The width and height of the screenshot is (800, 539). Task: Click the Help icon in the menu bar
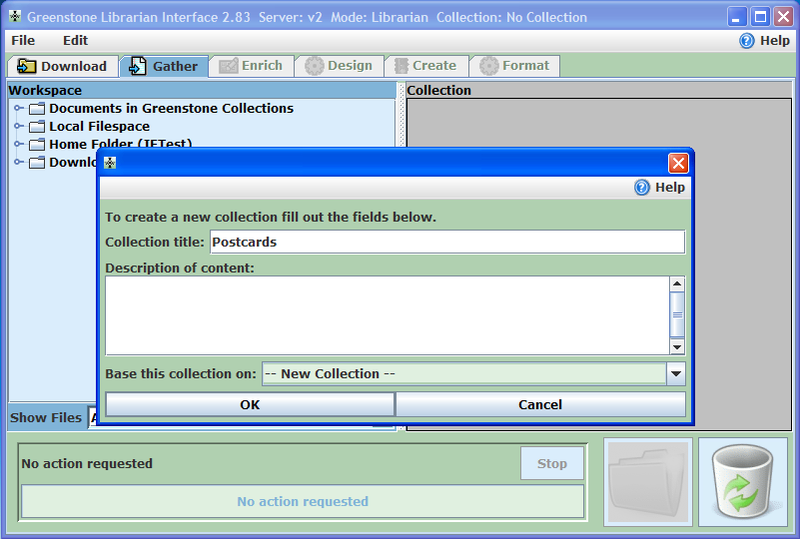pos(747,41)
